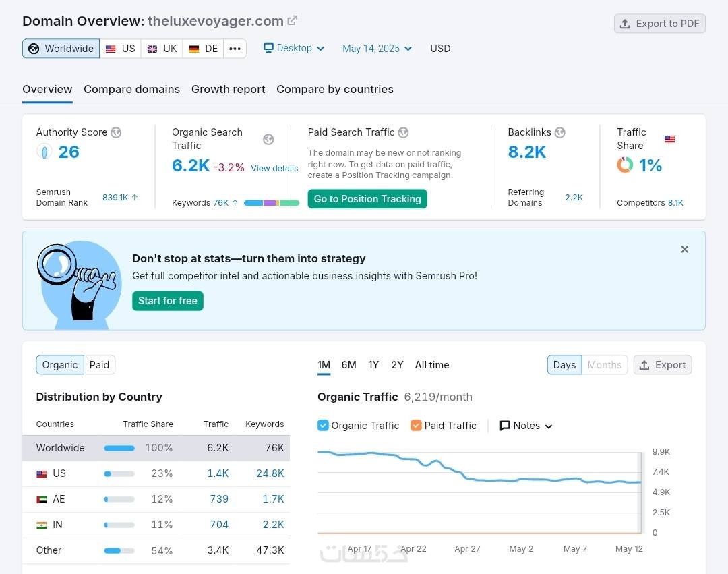Viewport: 728px width, 574px height.
Task: Click the Export to PDF button
Action: tap(659, 24)
